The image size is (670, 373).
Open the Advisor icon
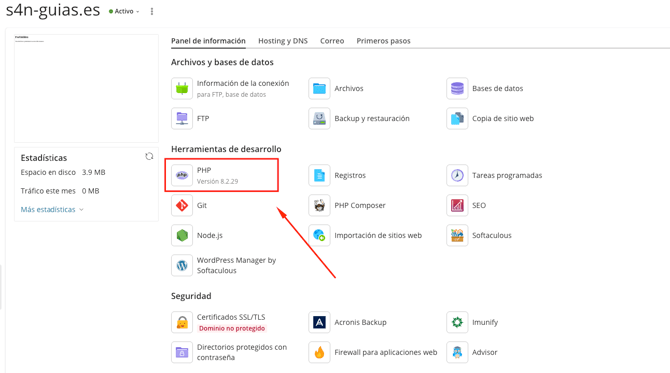click(x=457, y=352)
